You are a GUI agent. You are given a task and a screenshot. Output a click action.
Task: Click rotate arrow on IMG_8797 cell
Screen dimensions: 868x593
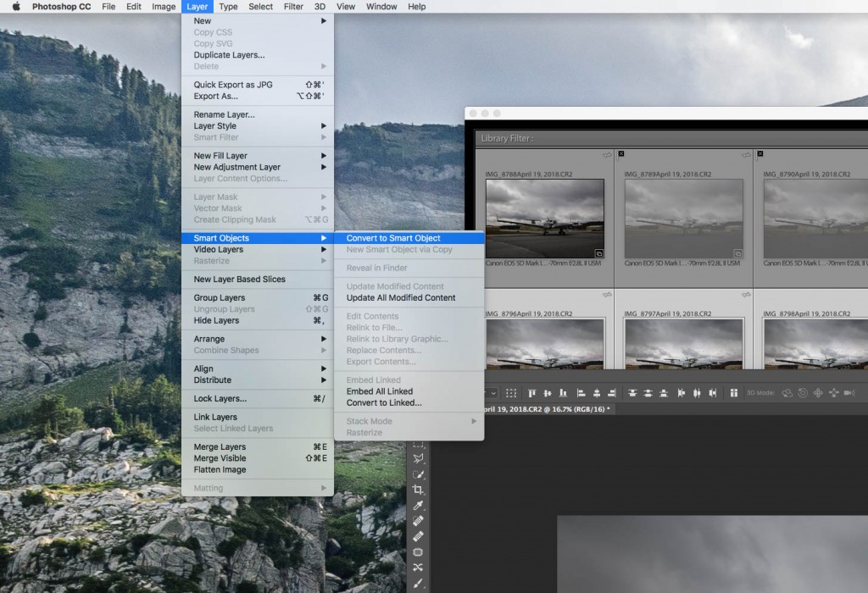click(746, 295)
